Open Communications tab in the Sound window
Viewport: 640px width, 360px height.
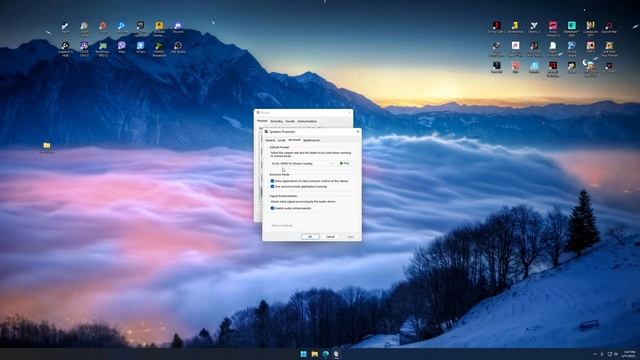coord(307,121)
